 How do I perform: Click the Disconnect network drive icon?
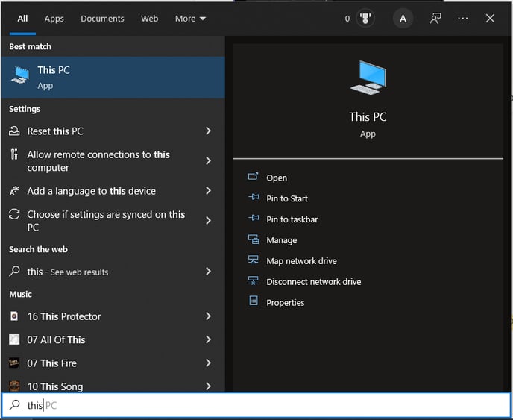(x=253, y=281)
